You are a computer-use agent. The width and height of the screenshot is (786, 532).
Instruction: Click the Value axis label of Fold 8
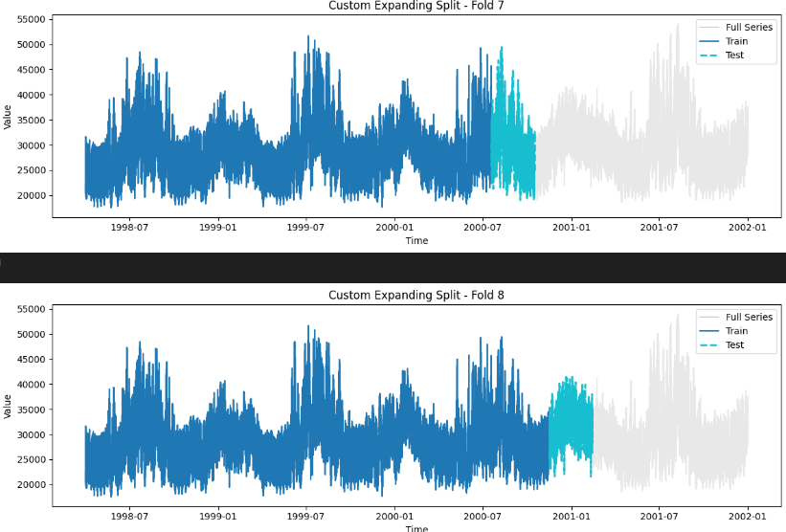click(x=8, y=407)
